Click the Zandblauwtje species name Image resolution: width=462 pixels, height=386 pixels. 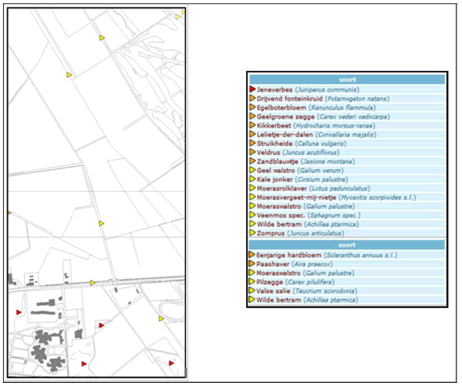coord(277,162)
